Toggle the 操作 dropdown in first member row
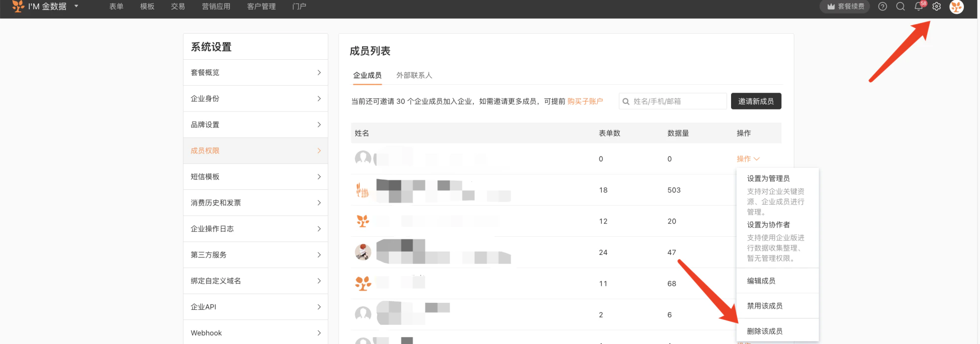Image resolution: width=980 pixels, height=344 pixels. (x=748, y=159)
